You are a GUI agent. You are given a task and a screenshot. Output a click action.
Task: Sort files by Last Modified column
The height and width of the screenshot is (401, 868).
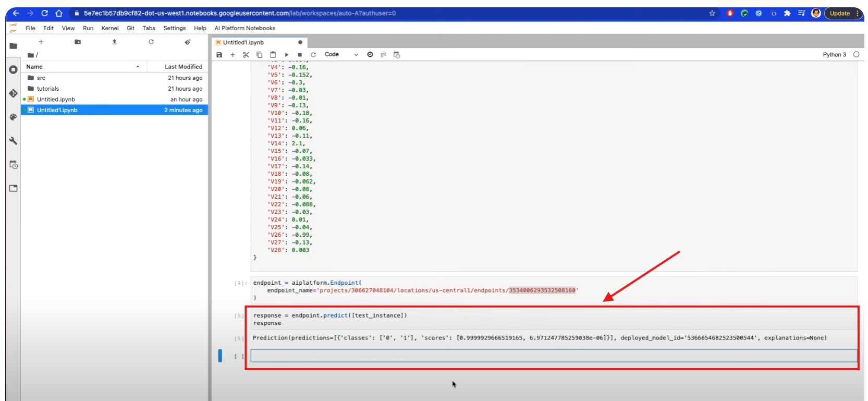pyautogui.click(x=183, y=67)
